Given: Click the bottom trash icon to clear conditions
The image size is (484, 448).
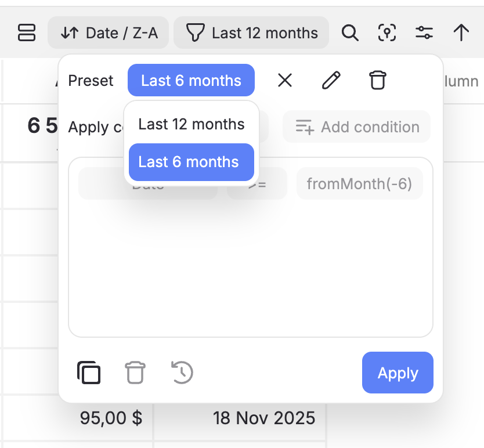Looking at the screenshot, I should (x=135, y=373).
